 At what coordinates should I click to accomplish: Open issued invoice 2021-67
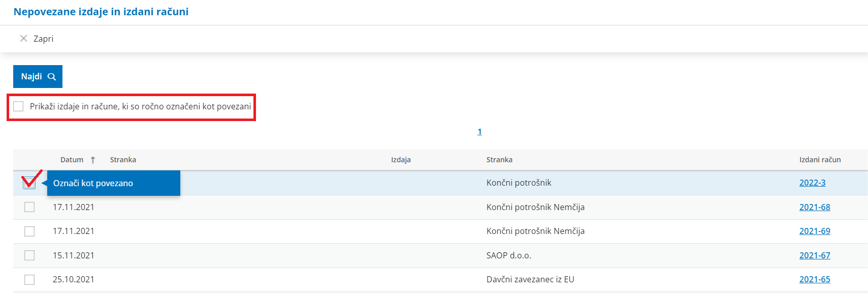815,255
